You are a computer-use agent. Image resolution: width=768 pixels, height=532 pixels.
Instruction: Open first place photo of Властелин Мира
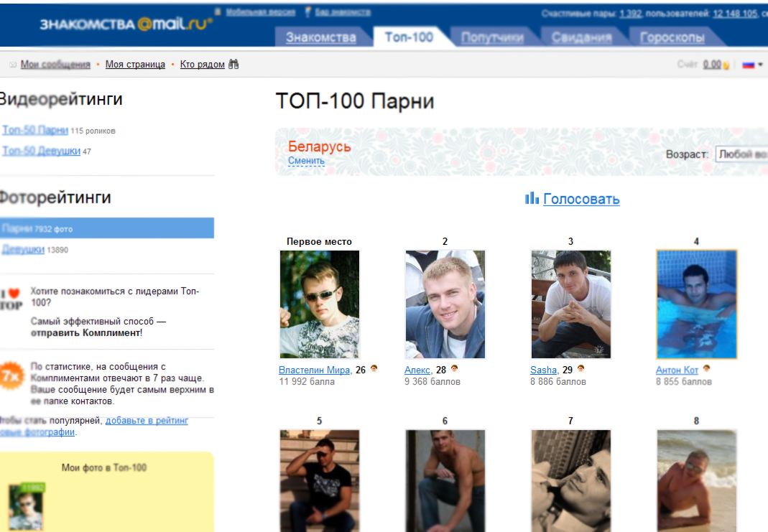(320, 304)
